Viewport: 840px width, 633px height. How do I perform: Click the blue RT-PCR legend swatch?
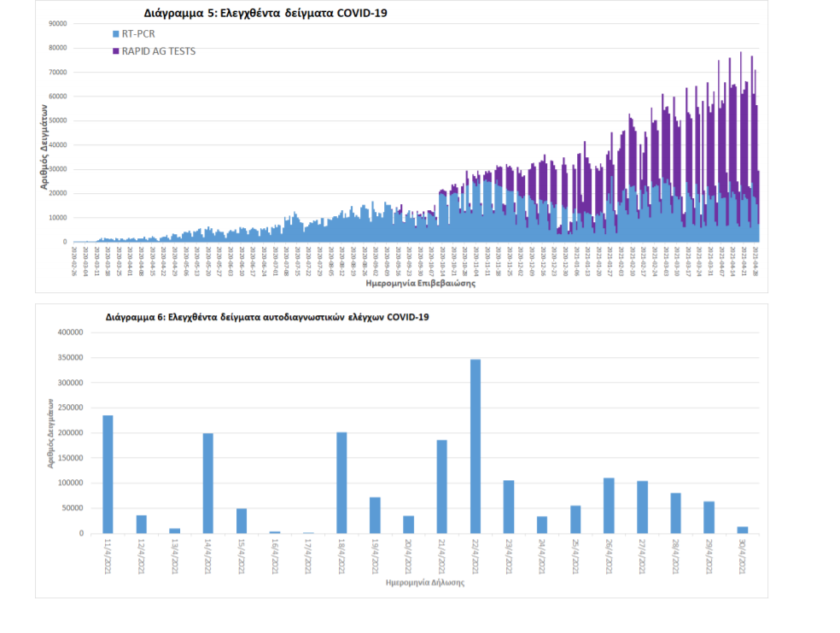115,34
